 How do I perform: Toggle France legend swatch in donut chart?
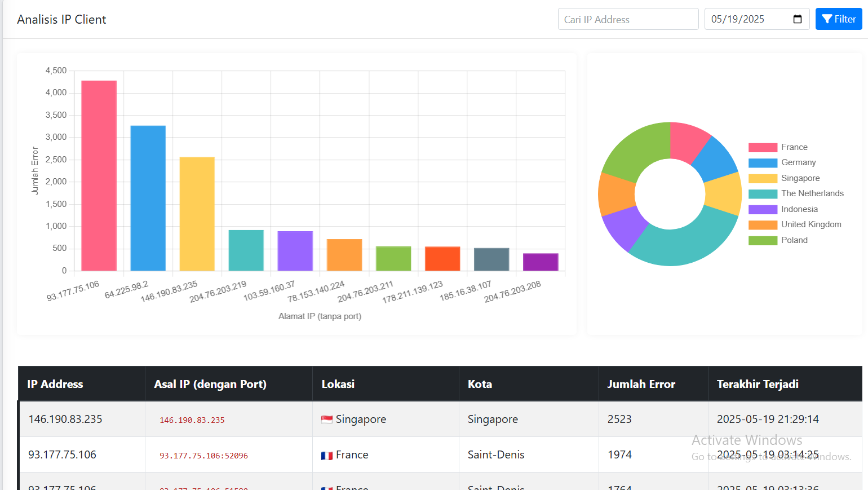pyautogui.click(x=763, y=148)
